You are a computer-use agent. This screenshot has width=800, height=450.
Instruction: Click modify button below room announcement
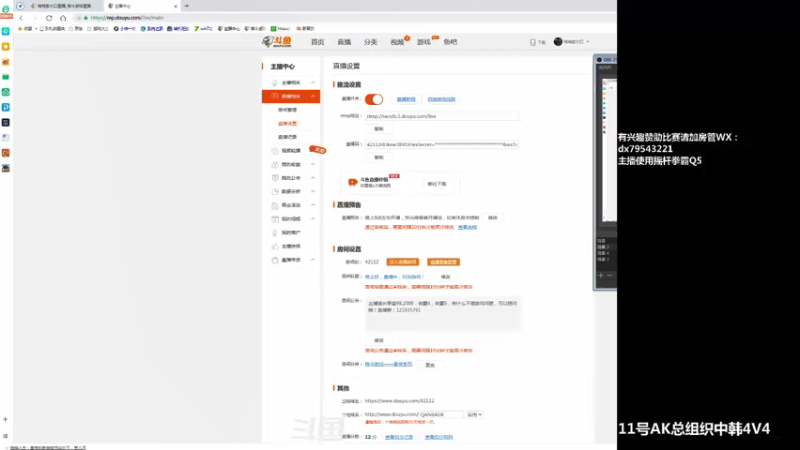pos(379,340)
